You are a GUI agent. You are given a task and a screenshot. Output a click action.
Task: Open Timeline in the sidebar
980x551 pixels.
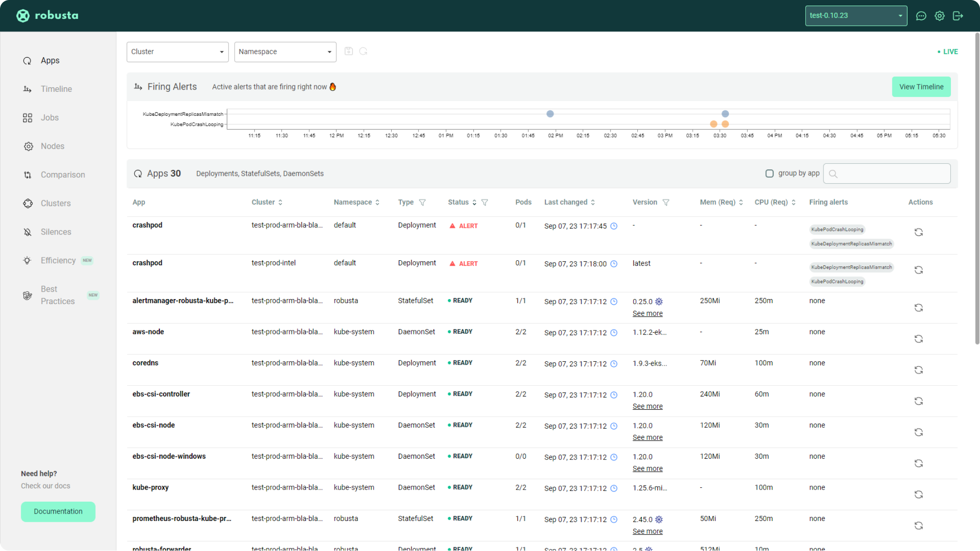[56, 89]
